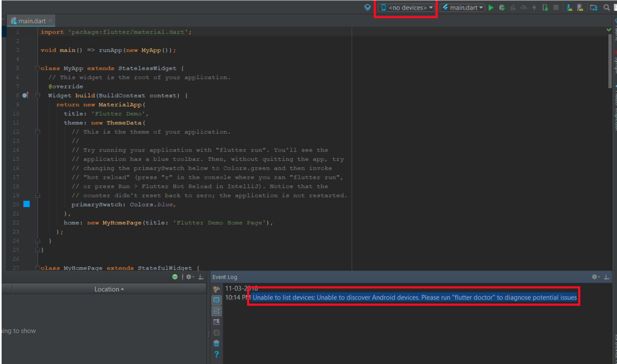Start debugging with the bug icon

click(502, 8)
